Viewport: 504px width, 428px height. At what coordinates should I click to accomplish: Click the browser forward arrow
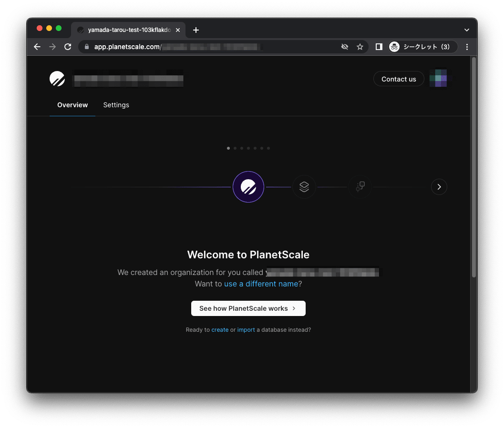pyautogui.click(x=52, y=47)
